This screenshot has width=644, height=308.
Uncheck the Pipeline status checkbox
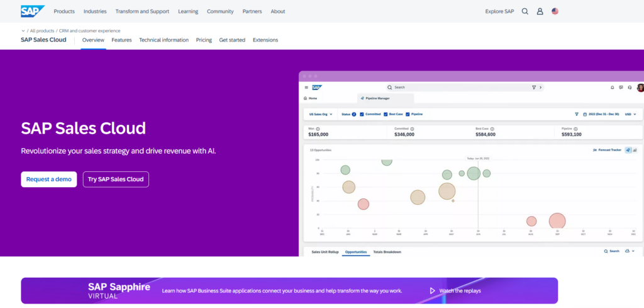pyautogui.click(x=408, y=114)
